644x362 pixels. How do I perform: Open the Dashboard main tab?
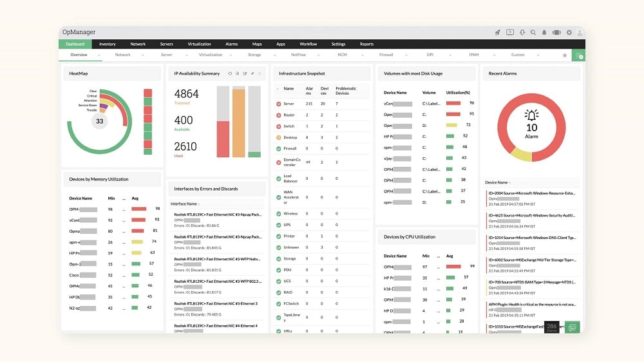pyautogui.click(x=75, y=44)
